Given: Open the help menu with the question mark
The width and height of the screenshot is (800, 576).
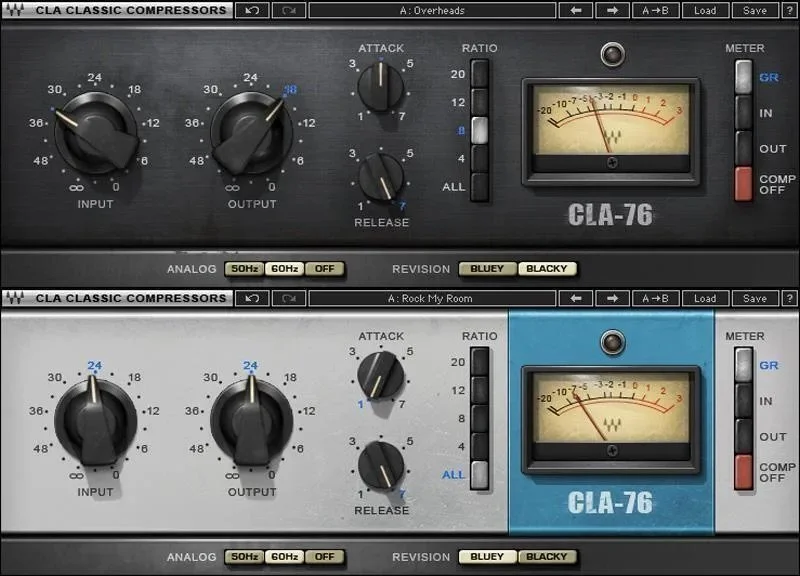Looking at the screenshot, I should (x=789, y=10).
